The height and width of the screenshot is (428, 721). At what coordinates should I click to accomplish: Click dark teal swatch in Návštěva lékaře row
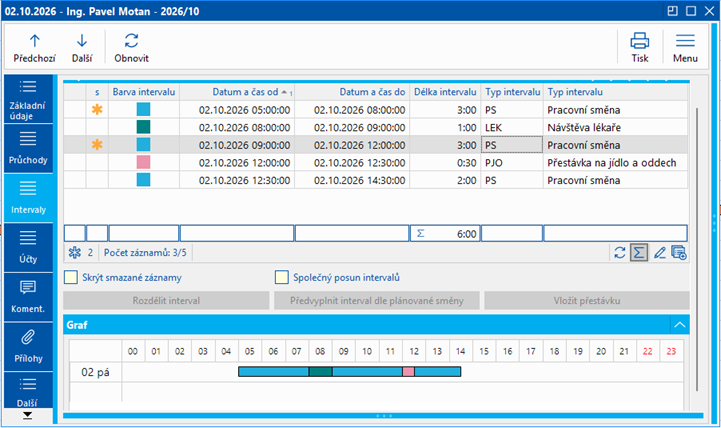coord(143,127)
